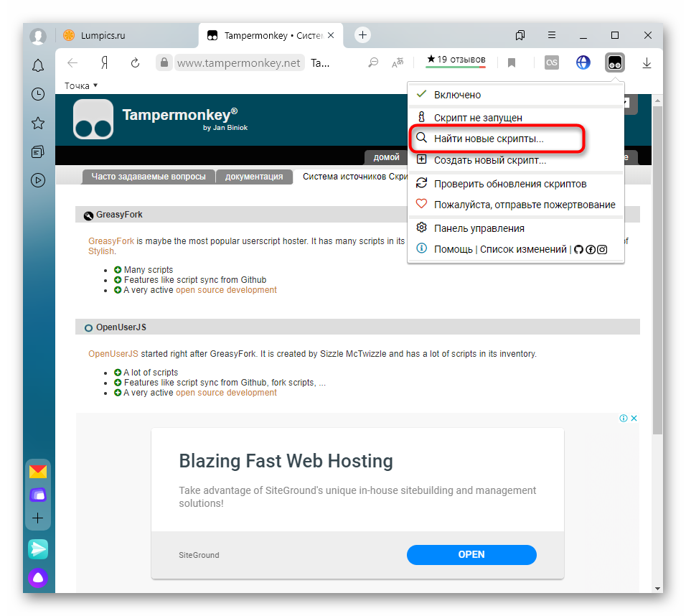Reload the page with refresh icon
686x616 pixels.
tap(135, 63)
